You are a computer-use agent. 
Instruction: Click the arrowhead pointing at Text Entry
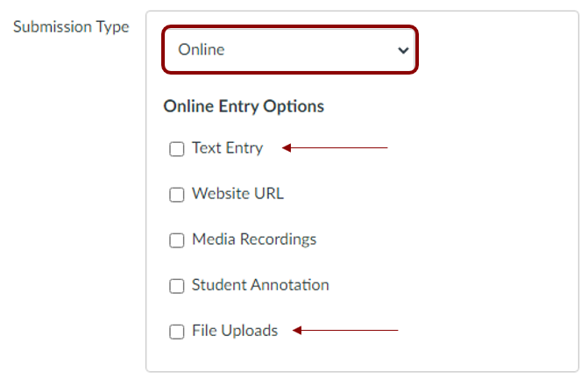tap(287, 148)
